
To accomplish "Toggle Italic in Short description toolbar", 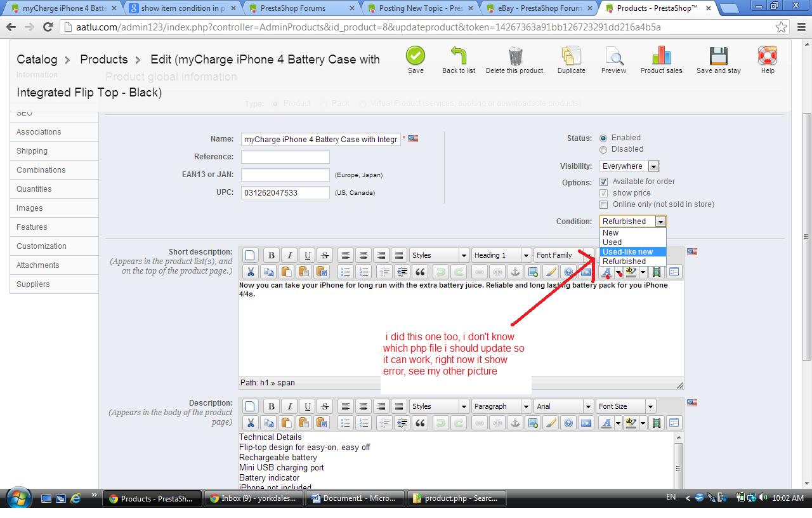I will (x=289, y=255).
